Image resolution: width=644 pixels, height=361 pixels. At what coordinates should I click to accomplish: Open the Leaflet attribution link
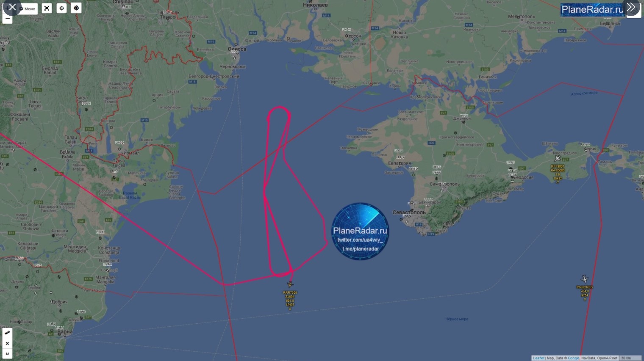click(539, 358)
